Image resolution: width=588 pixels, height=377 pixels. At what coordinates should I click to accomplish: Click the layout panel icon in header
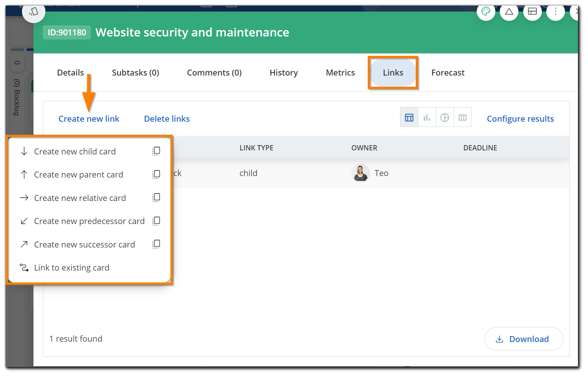pyautogui.click(x=532, y=12)
